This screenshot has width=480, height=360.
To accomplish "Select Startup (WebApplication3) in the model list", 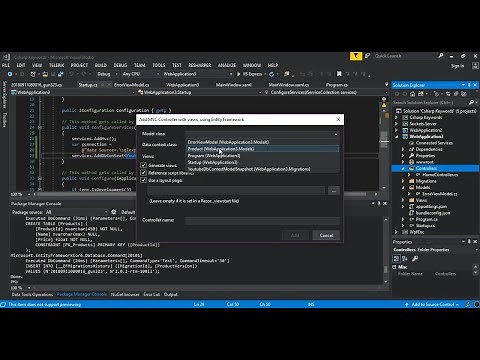I will click(x=263, y=162).
